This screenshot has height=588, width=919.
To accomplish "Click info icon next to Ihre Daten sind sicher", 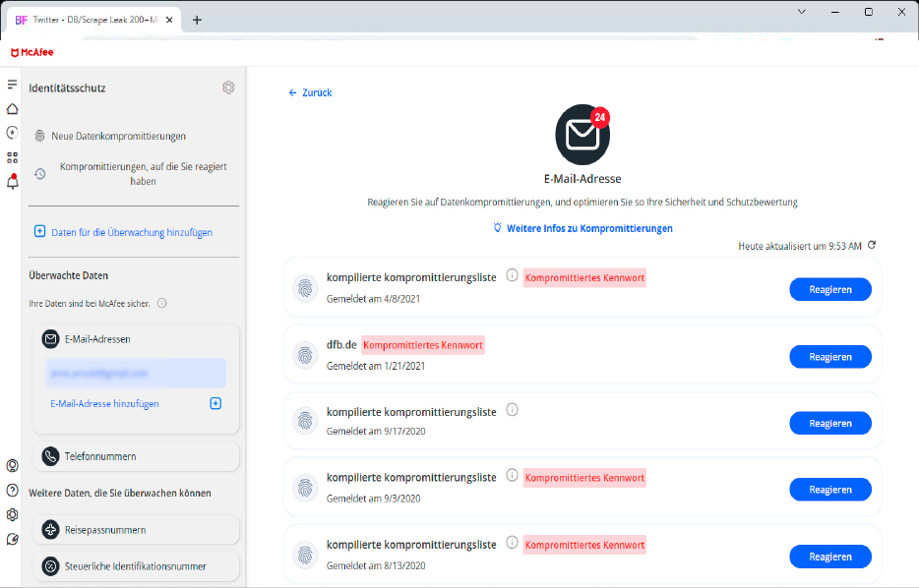I will [162, 303].
